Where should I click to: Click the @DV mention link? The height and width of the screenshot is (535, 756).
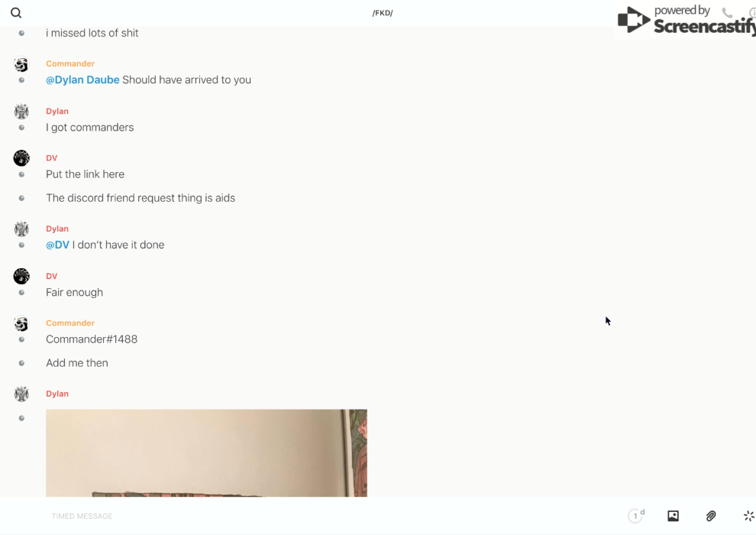point(57,245)
